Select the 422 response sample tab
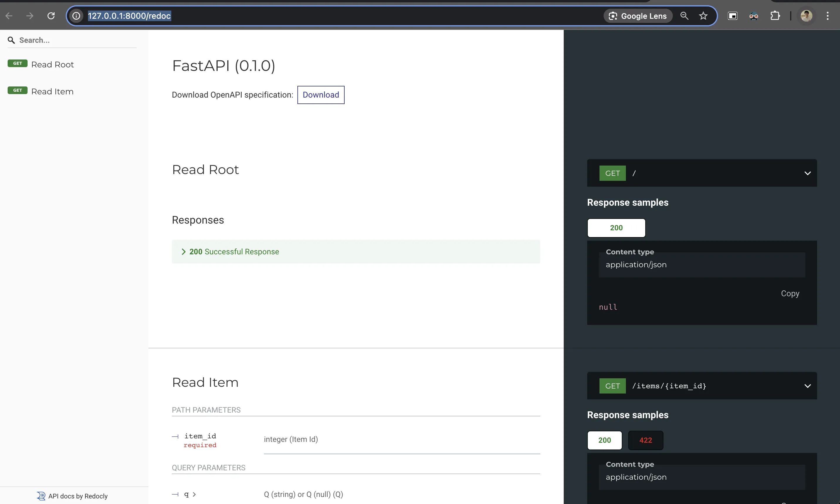 tap(646, 440)
